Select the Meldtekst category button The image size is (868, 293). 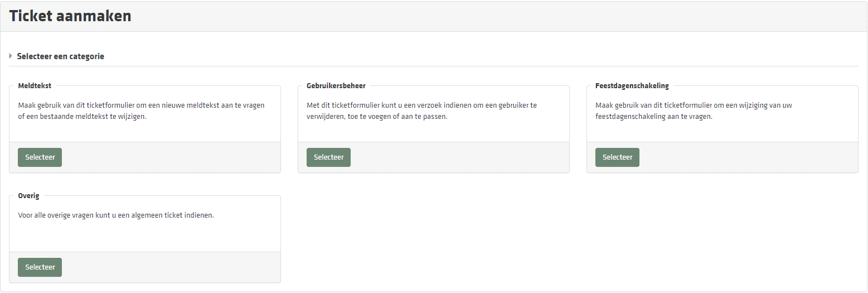tap(40, 157)
